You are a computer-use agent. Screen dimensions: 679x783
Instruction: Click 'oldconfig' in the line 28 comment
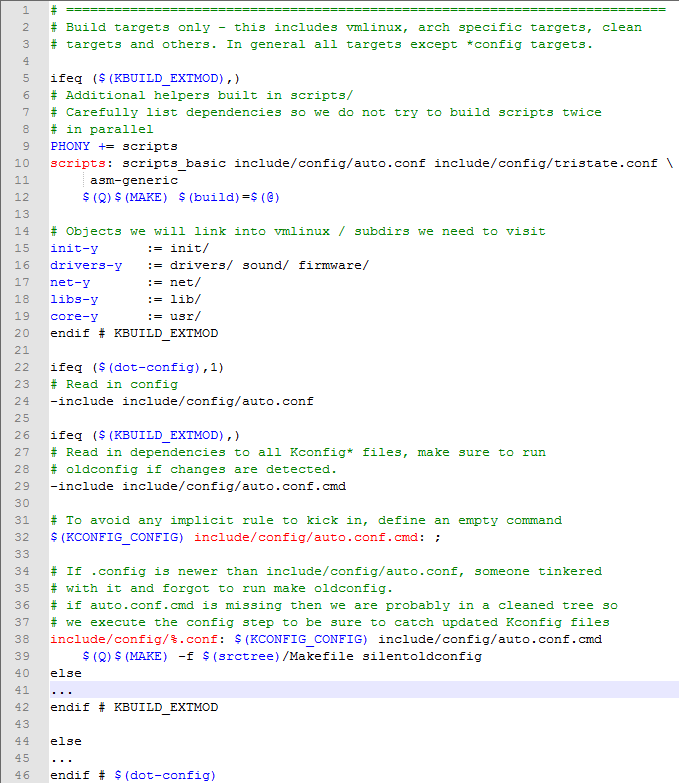(102, 469)
